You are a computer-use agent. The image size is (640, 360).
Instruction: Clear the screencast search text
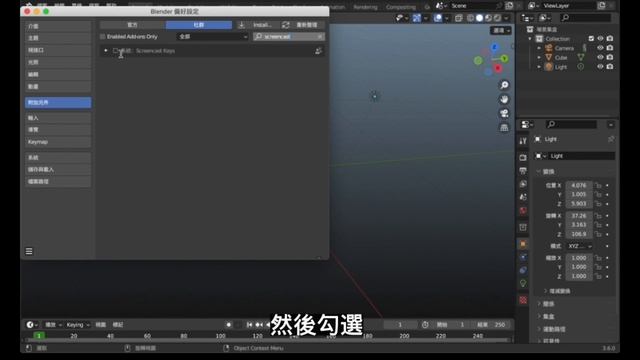click(320, 37)
